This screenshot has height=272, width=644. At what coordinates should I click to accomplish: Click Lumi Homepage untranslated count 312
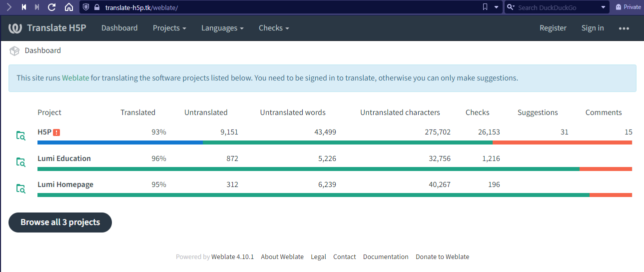click(x=232, y=184)
